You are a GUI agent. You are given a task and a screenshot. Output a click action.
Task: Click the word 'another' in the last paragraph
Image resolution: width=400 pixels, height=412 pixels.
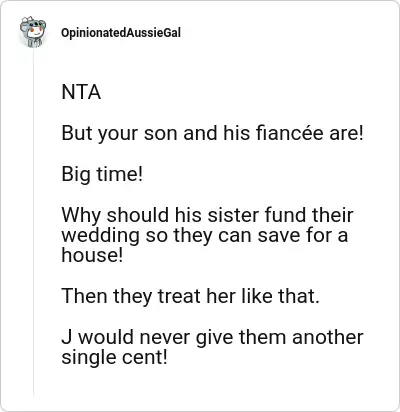[328, 337]
